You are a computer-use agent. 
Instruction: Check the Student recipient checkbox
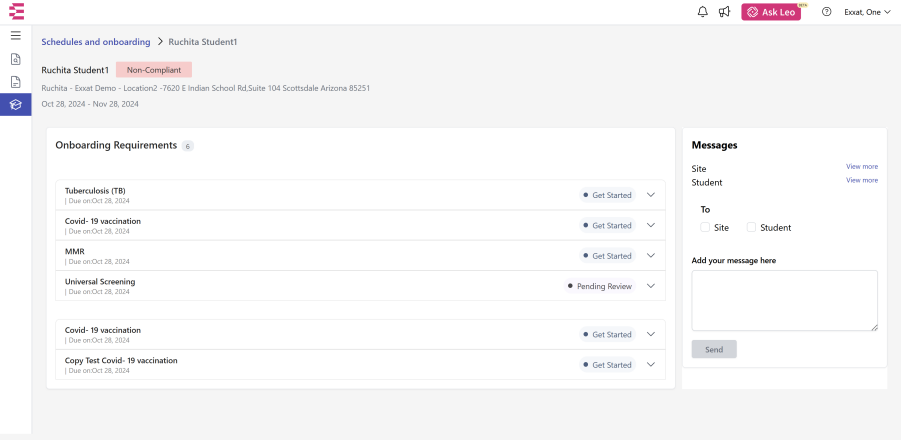pos(751,227)
